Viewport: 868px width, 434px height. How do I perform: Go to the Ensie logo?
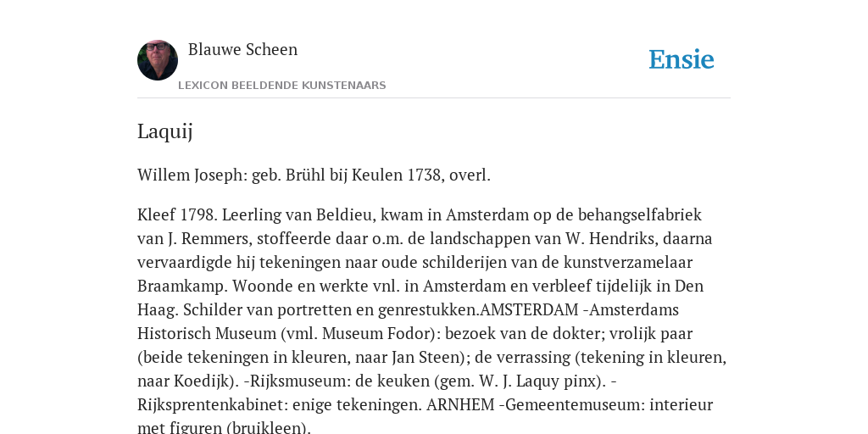click(681, 59)
